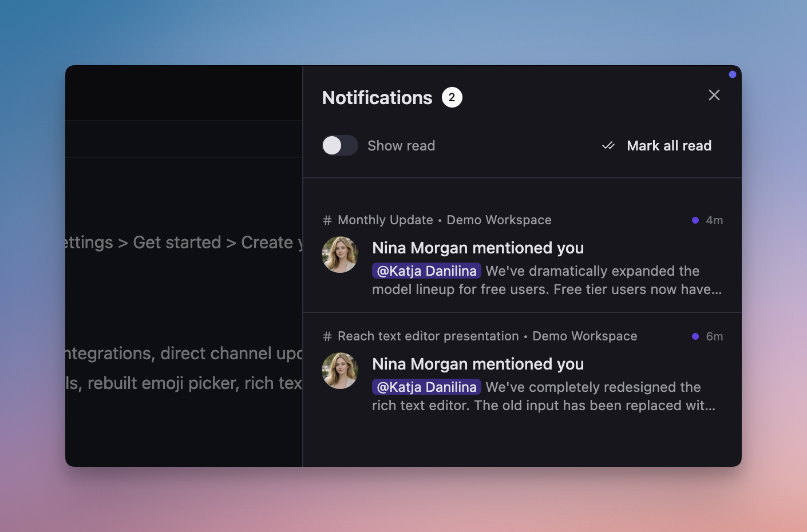Click 'Demo Workspace' in the Reach text editor notification
Image resolution: width=807 pixels, height=532 pixels.
pos(585,336)
